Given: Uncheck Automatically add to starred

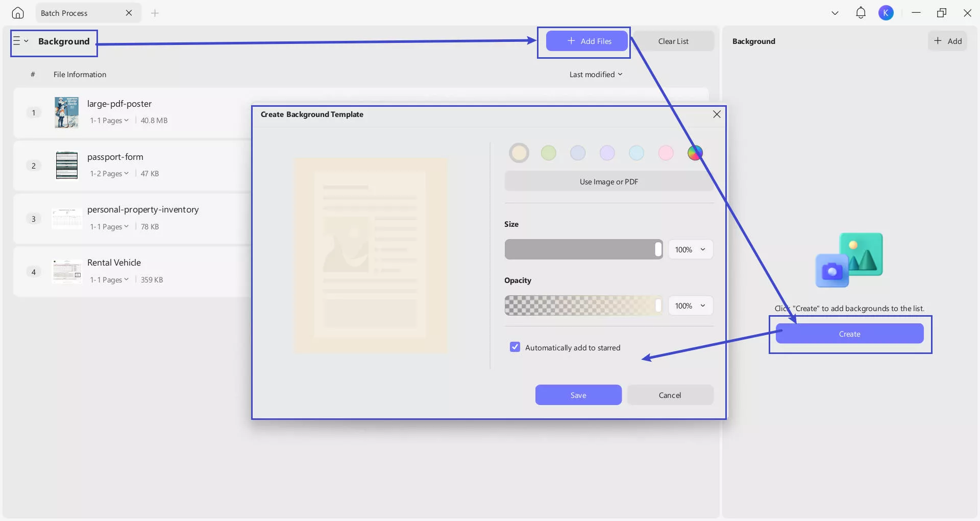Looking at the screenshot, I should pyautogui.click(x=515, y=347).
